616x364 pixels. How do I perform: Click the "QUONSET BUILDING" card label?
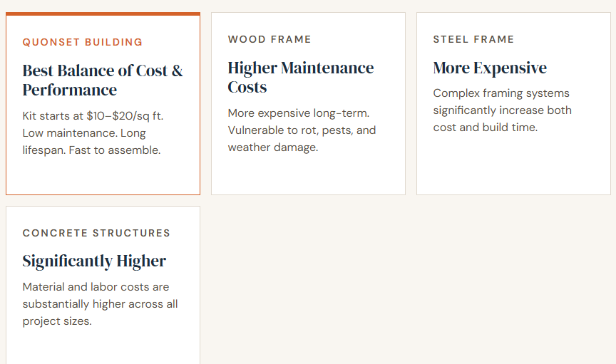click(x=82, y=42)
